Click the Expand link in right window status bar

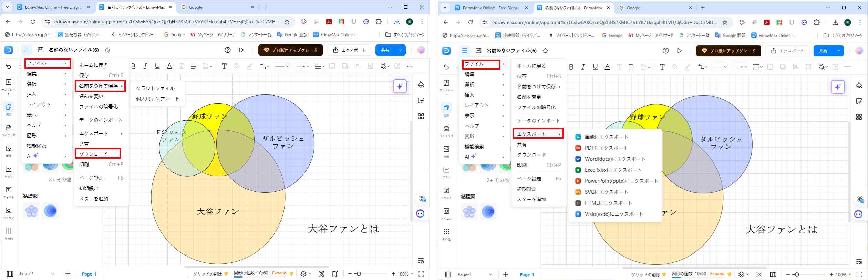click(717, 274)
